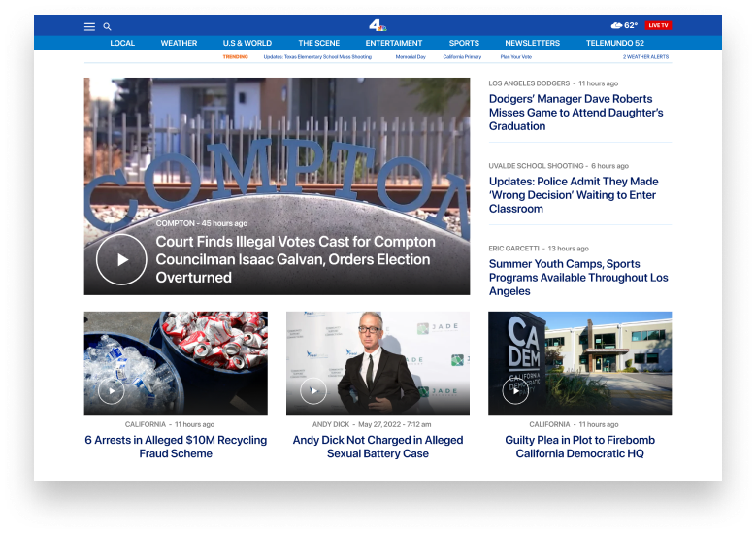Click the LOS ANGELES DODGERS category tag

(529, 83)
